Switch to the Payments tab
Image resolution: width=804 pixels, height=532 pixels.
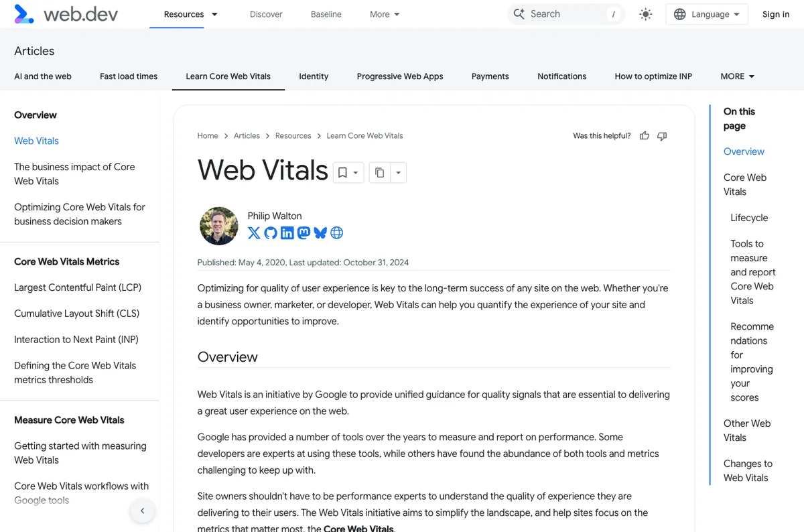pos(490,76)
